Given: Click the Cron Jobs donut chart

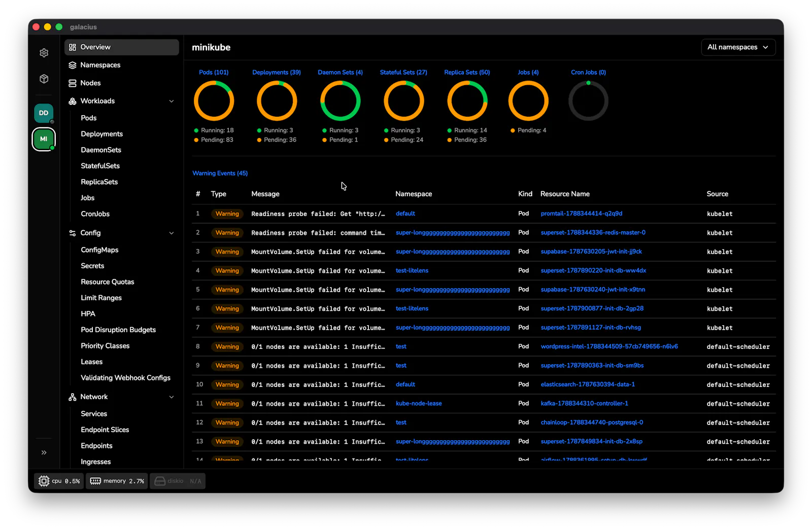Looking at the screenshot, I should 588,101.
